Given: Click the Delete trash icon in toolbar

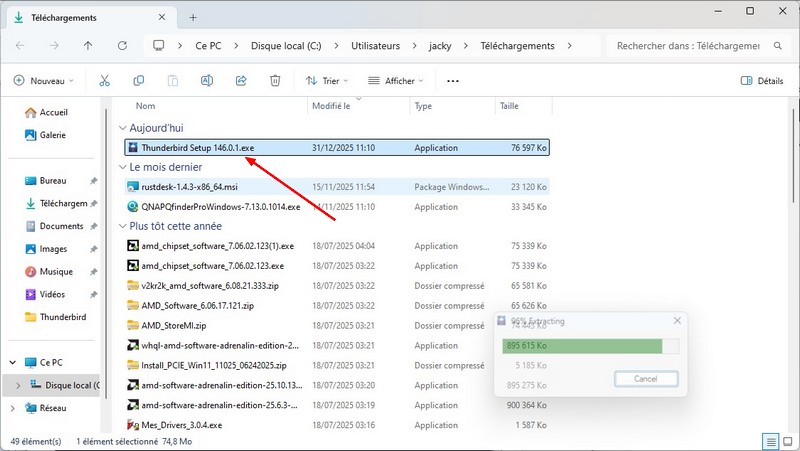Looking at the screenshot, I should [x=274, y=81].
